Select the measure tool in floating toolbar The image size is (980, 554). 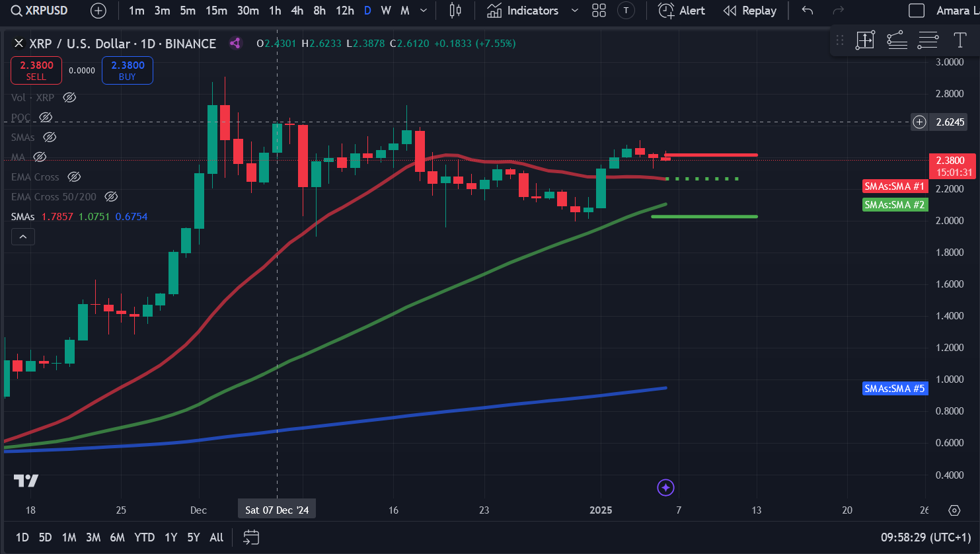click(865, 40)
